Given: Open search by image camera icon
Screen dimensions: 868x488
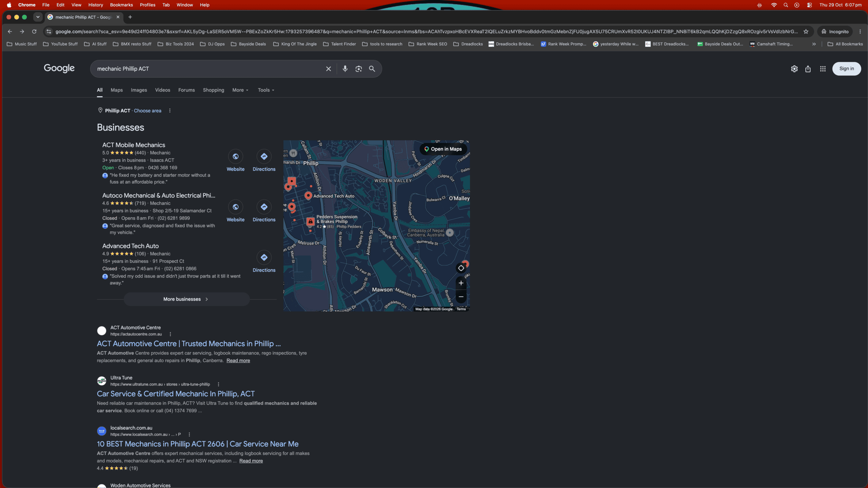Looking at the screenshot, I should (x=358, y=69).
